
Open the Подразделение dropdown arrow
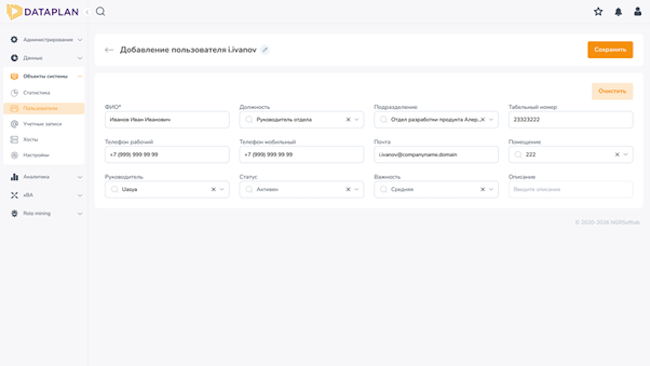point(491,120)
